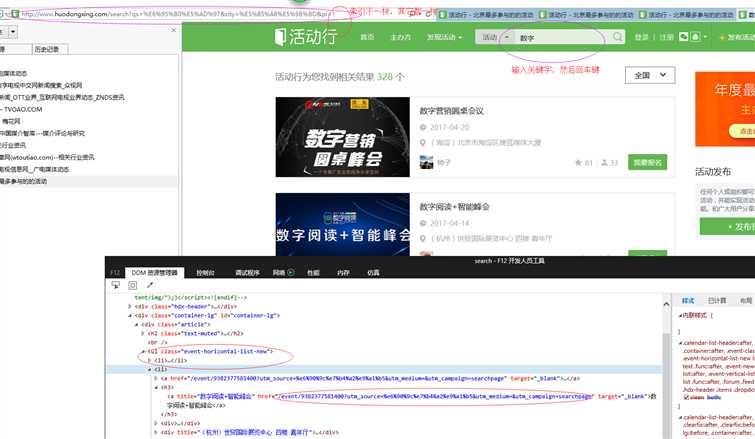The width and height of the screenshot is (755, 439).
Task: Click the 数字阅读+智能峰会 event thumbnail
Action: pos(342,224)
